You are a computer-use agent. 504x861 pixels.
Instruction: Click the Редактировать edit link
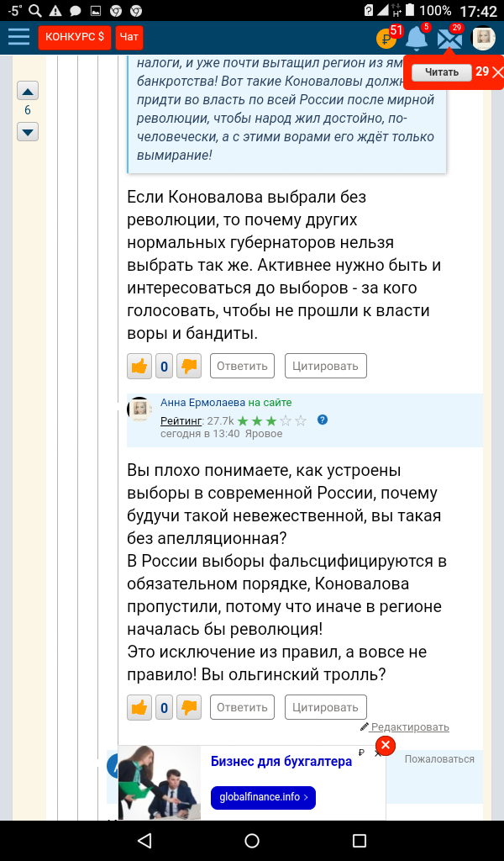tap(410, 726)
